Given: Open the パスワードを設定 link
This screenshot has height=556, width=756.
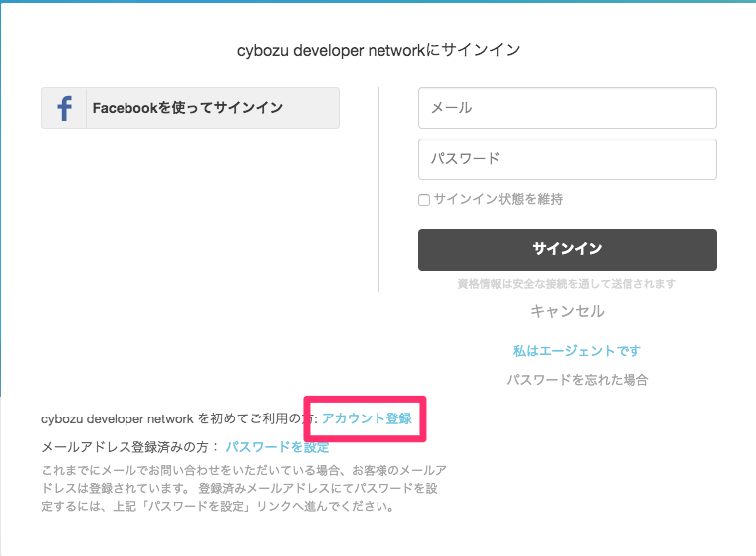Looking at the screenshot, I should [277, 447].
